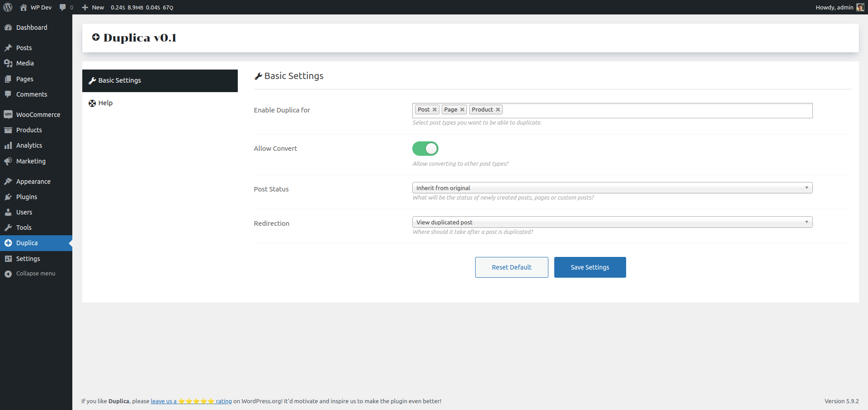868x410 pixels.
Task: Open the Dashboard menu item
Action: point(36,28)
